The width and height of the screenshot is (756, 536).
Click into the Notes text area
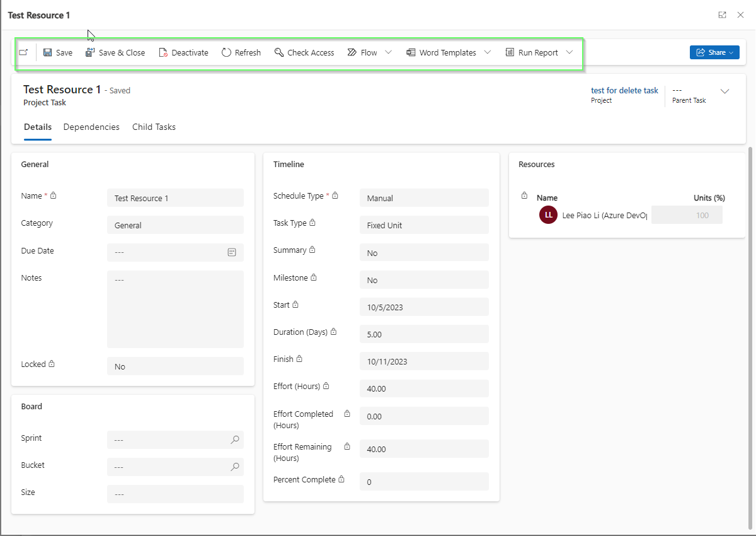point(175,309)
